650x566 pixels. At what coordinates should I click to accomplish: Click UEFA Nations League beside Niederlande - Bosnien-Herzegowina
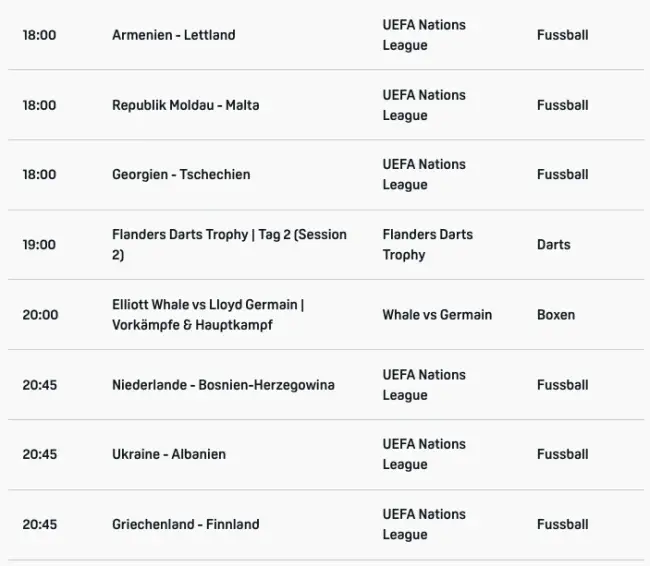424,385
